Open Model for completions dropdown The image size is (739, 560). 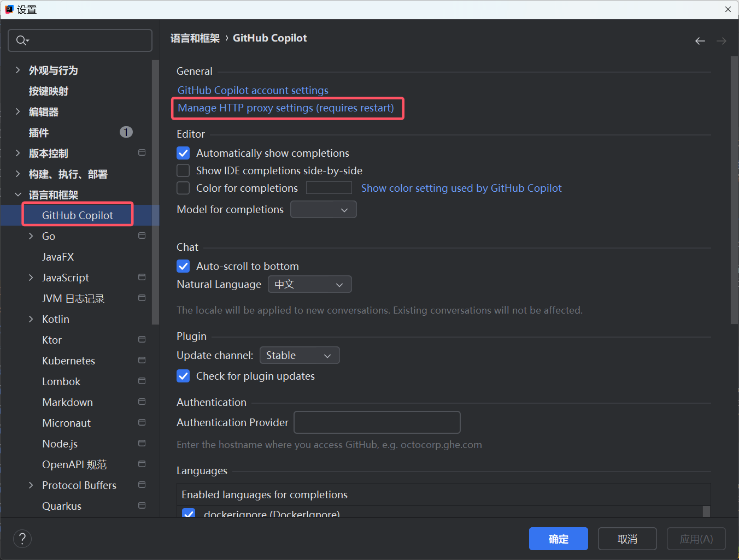click(324, 209)
